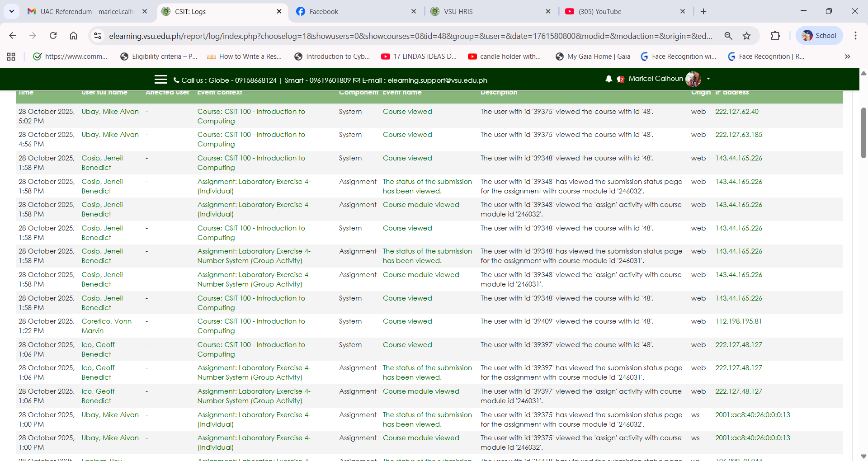Open the School profile button
Screen dimensions: 868x461
(x=819, y=36)
